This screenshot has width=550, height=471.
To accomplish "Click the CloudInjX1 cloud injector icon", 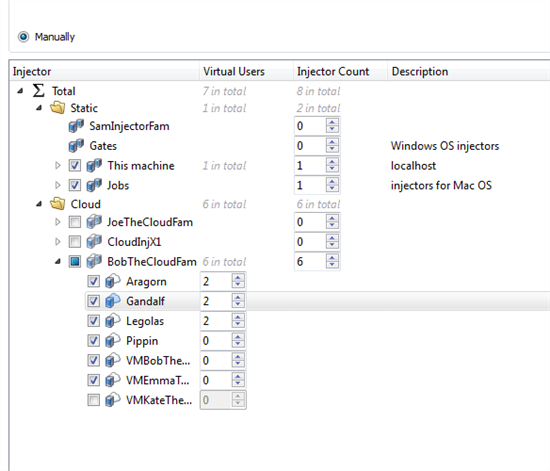I will (x=94, y=242).
